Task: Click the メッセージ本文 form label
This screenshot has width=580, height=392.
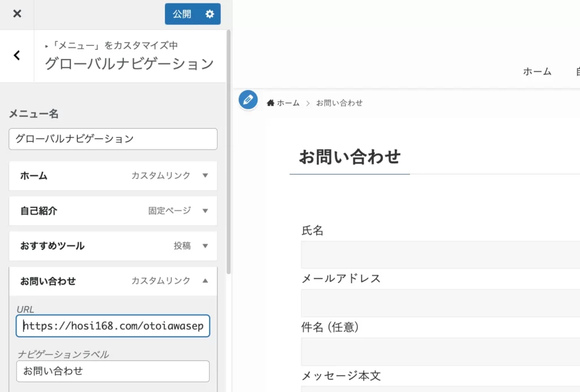Action: tap(341, 376)
